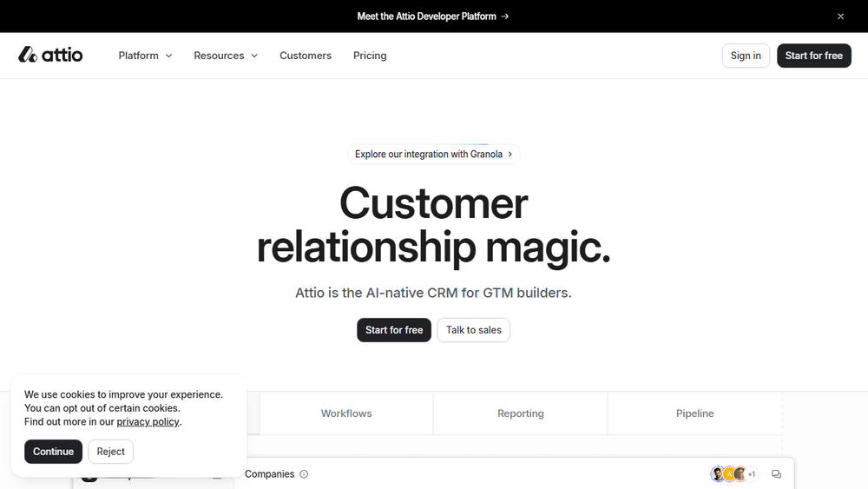
Task: Click the Attio logo in the header
Action: pyautogui.click(x=50, y=55)
